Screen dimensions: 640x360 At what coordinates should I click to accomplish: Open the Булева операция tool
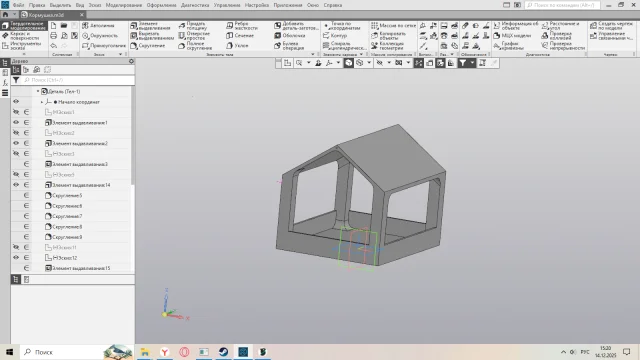[x=289, y=46]
